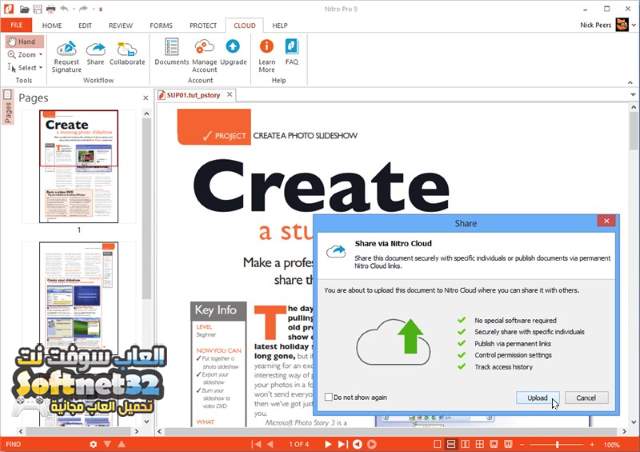Check Do not show again box

pos(329,397)
